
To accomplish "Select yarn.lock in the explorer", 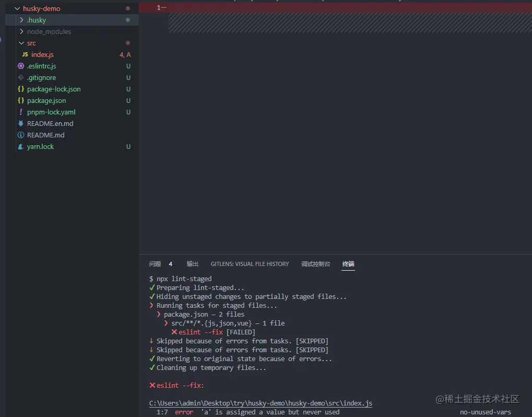I will (40, 147).
